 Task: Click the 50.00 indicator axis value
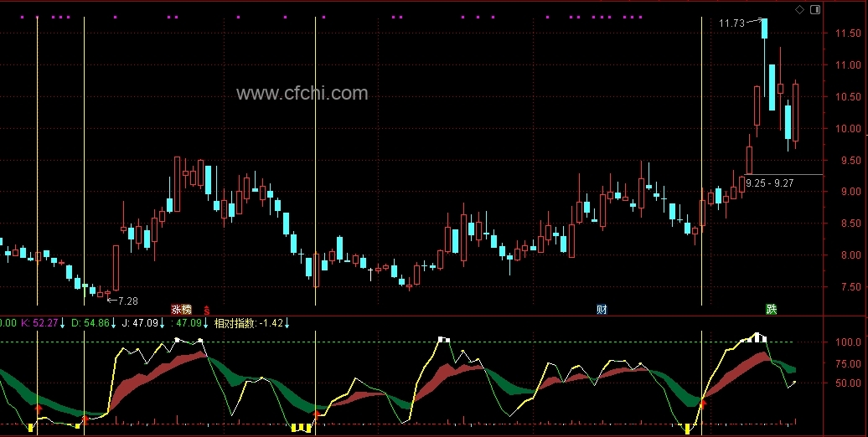(x=850, y=383)
